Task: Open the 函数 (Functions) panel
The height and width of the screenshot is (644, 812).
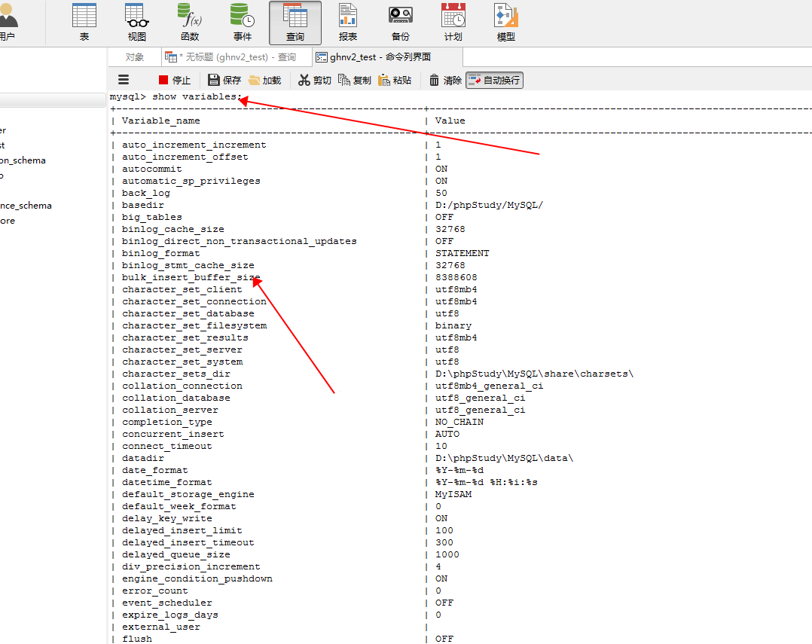Action: pos(188,22)
